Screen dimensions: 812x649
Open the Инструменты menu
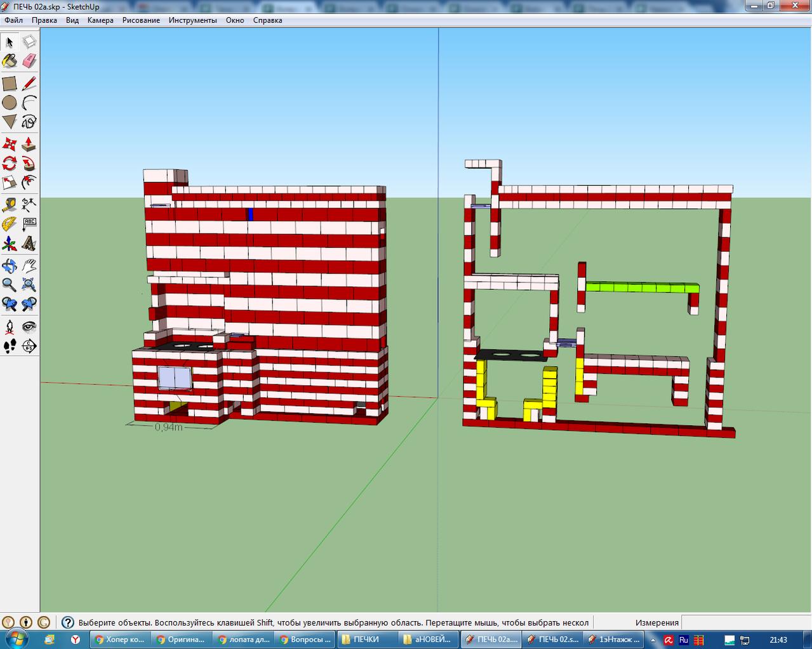click(x=192, y=20)
